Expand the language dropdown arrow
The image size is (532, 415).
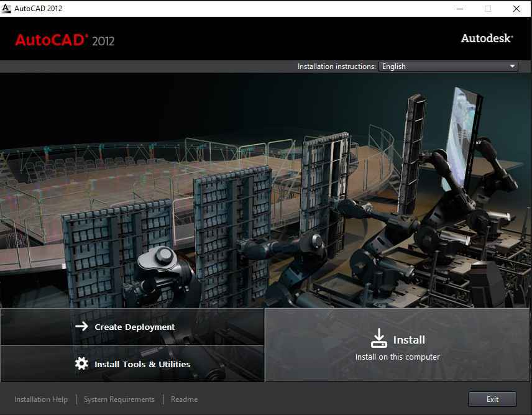click(512, 66)
